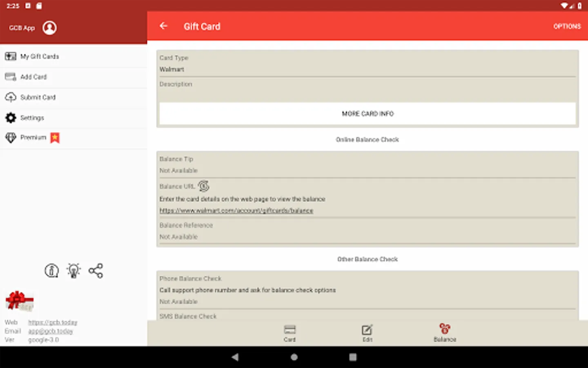Click the share icon in the sidebar
This screenshot has width=588, height=368.
pos(96,271)
